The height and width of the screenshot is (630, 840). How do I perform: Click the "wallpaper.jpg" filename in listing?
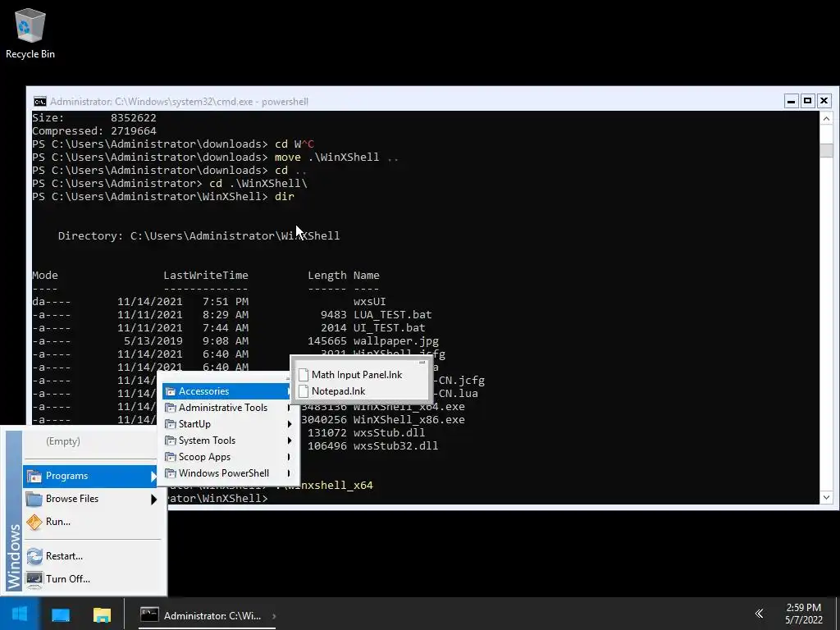click(x=396, y=341)
